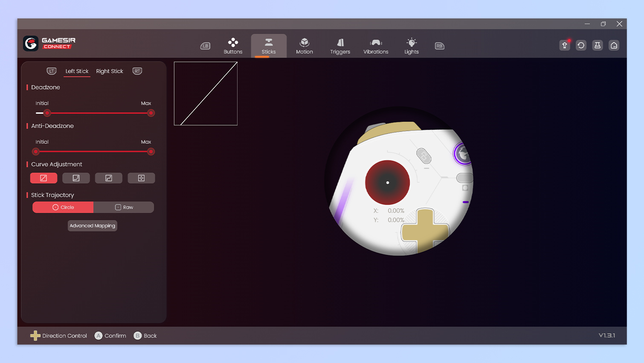
Task: Click the firmware update icon with red dot
Action: point(564,45)
